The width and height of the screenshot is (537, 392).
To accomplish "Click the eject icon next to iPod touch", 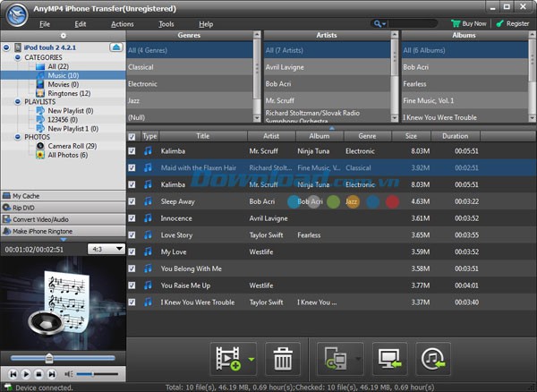I will [x=115, y=47].
